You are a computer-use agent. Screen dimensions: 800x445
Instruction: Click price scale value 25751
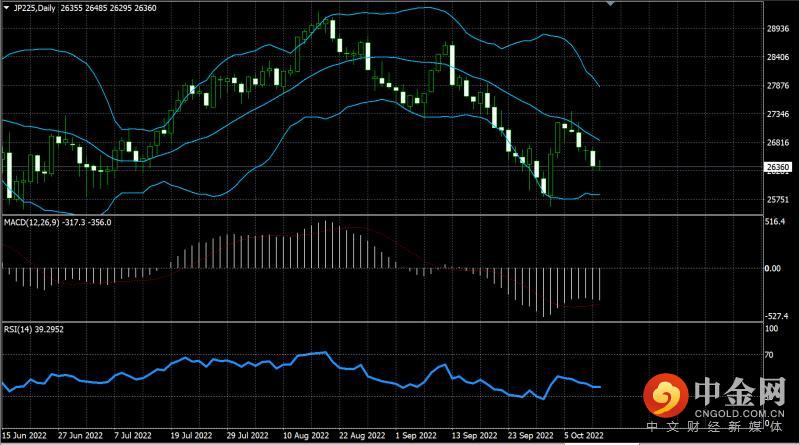(778, 200)
